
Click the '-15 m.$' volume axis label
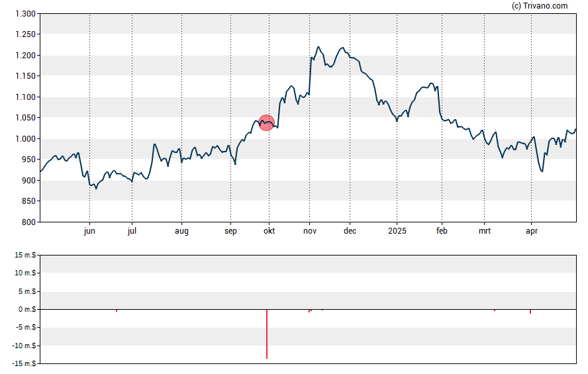pyautogui.click(x=24, y=363)
